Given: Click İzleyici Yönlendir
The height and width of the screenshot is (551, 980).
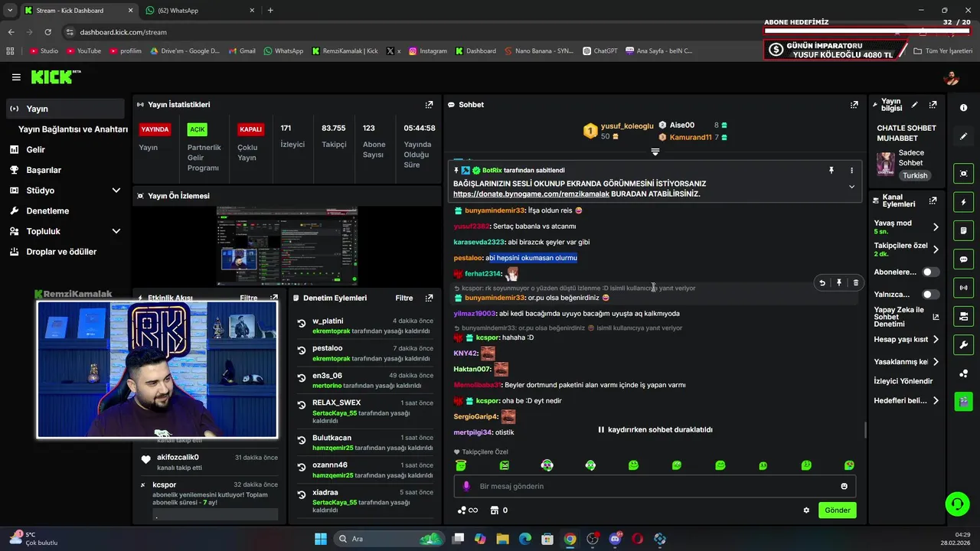Looking at the screenshot, I should click(x=903, y=381).
